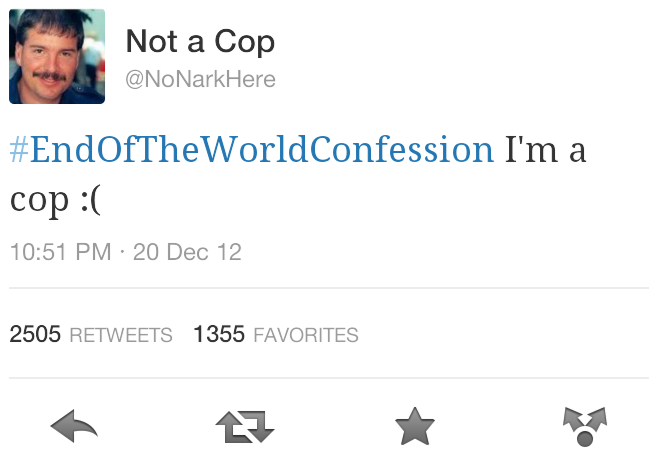Click the sad face emoticon :(
This screenshot has height=458, width=660.
[x=90, y=200]
